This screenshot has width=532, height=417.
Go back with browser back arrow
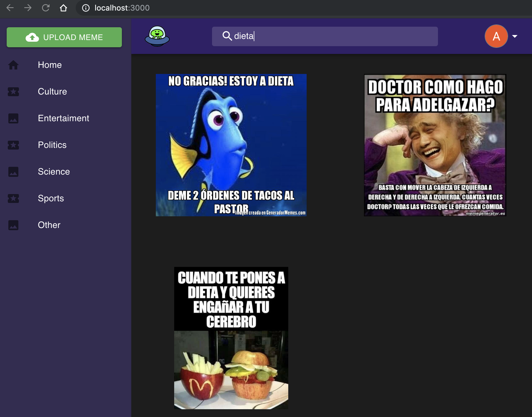tap(10, 8)
